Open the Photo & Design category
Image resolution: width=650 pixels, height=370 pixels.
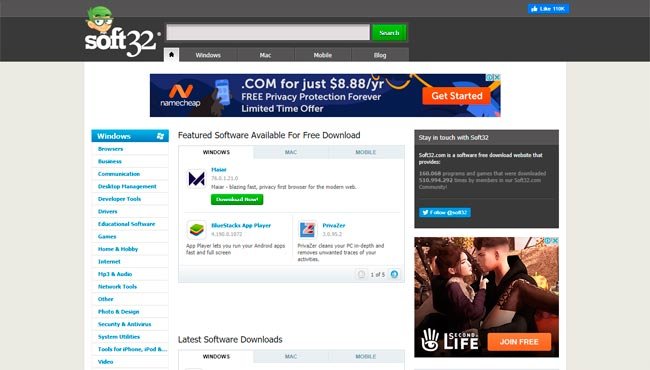point(119,312)
